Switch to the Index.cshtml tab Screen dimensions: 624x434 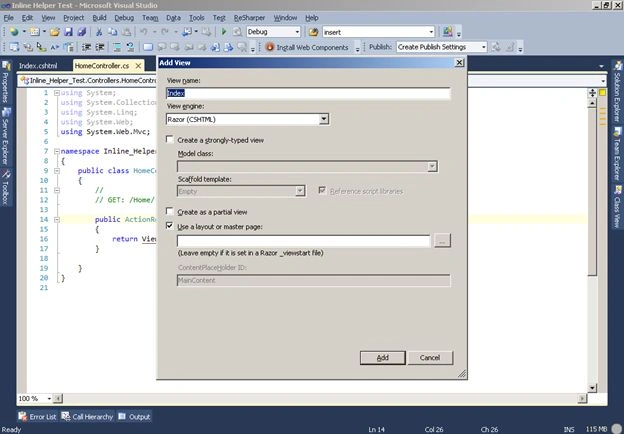click(38, 66)
